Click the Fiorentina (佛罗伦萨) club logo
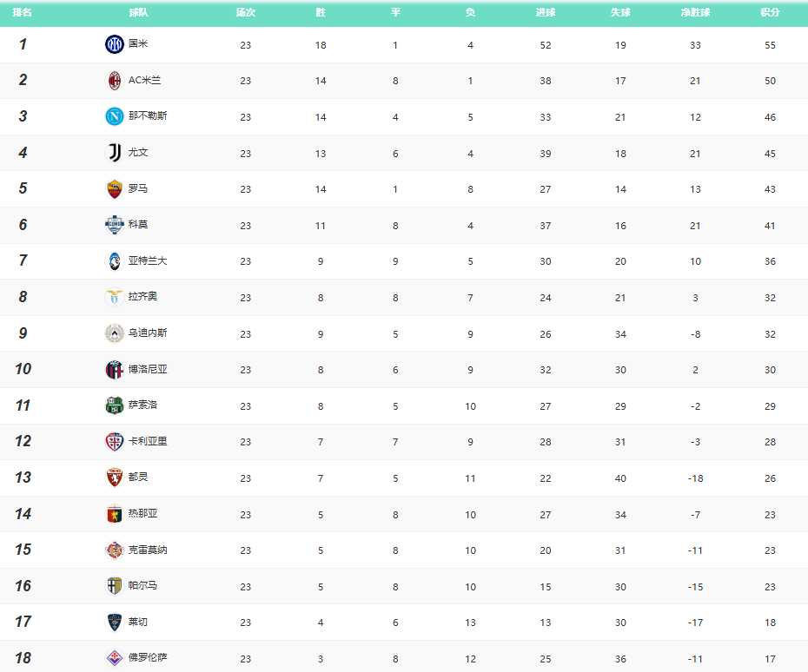 coord(115,658)
